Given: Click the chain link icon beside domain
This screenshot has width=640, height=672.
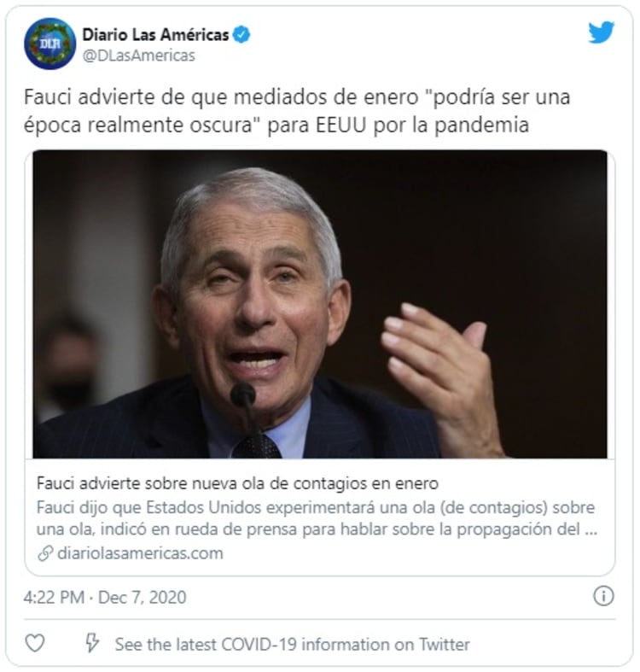Looking at the screenshot, I should pyautogui.click(x=45, y=553).
